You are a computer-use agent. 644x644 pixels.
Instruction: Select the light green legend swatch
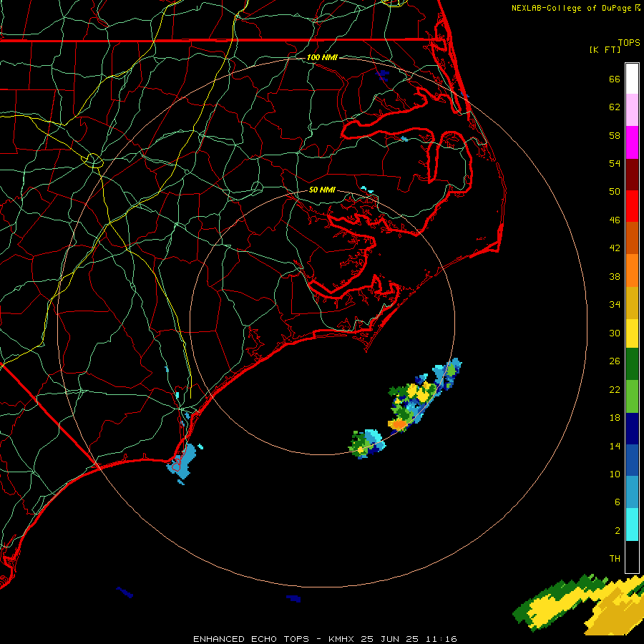[x=632, y=396]
